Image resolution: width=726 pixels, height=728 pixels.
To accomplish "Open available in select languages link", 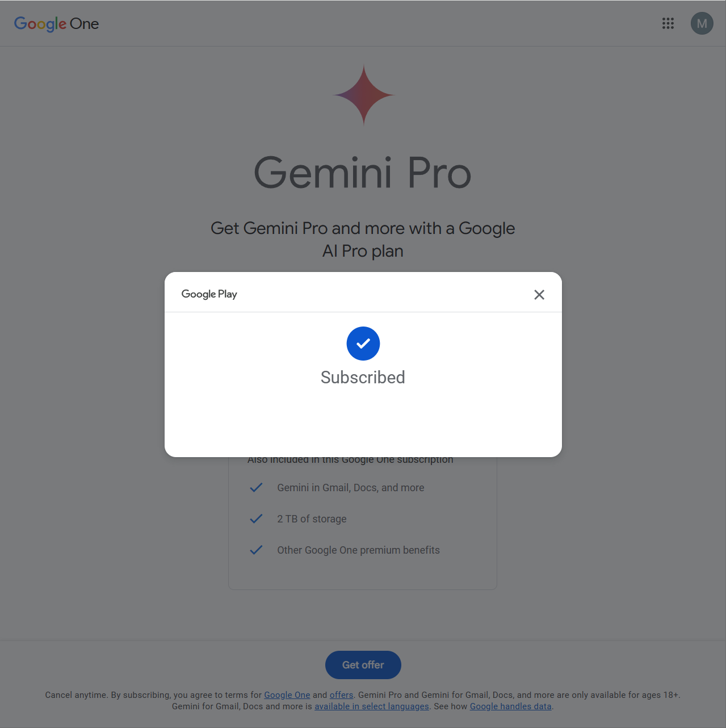I will [x=372, y=706].
